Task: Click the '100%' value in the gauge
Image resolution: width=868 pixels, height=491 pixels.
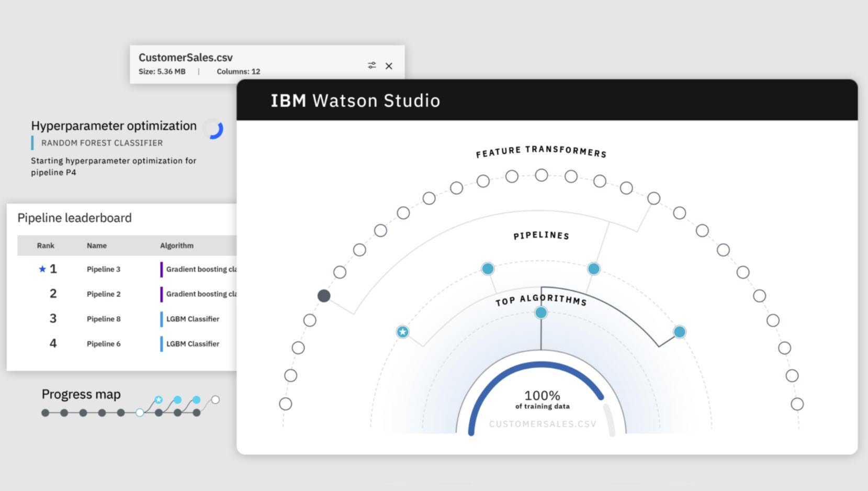Action: [x=542, y=395]
